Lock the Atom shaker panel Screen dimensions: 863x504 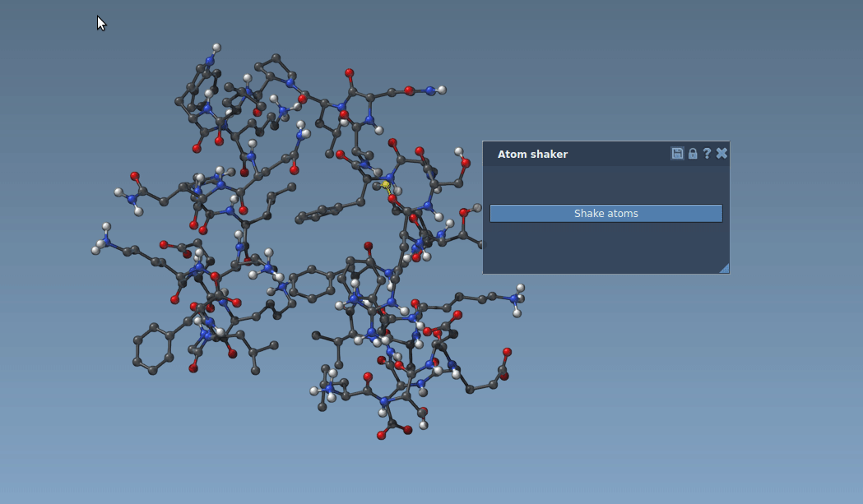691,153
